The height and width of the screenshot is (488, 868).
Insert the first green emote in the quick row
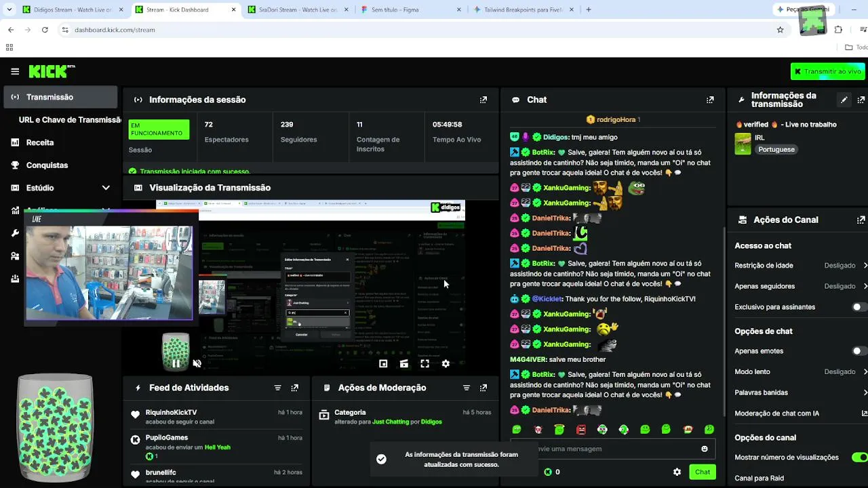coord(517,429)
